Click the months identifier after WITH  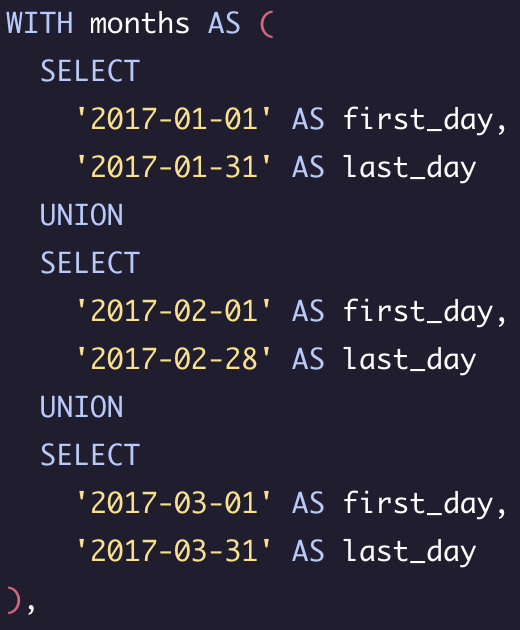[x=139, y=23]
